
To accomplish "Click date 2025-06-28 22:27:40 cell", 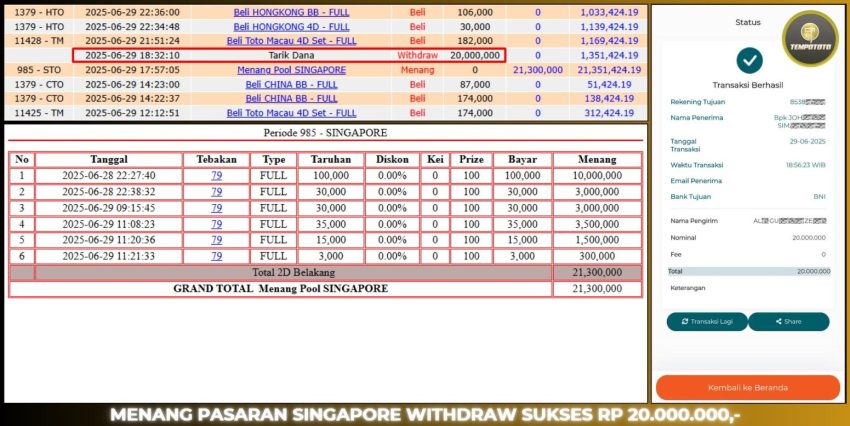I will [109, 176].
